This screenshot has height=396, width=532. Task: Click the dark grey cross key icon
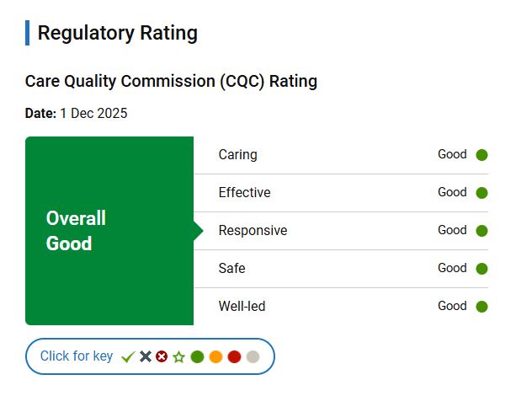click(146, 356)
